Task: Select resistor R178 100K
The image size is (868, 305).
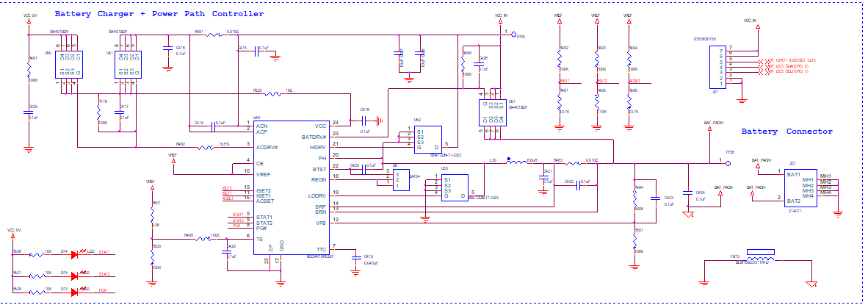Action: point(98,113)
